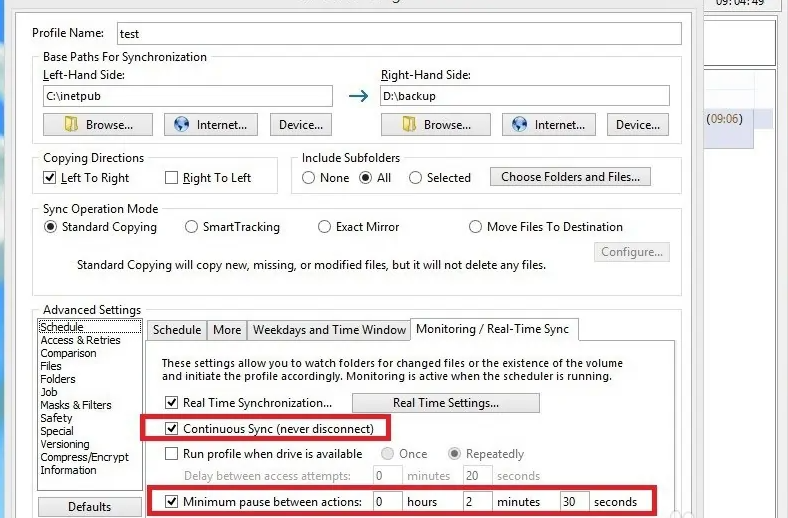Select Schedule in Advanced Settings list

[89, 327]
